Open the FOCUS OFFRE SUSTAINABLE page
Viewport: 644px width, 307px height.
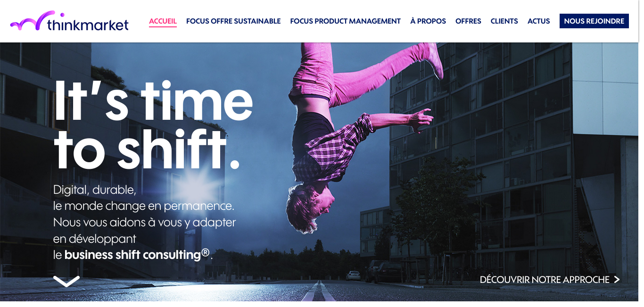pyautogui.click(x=233, y=21)
